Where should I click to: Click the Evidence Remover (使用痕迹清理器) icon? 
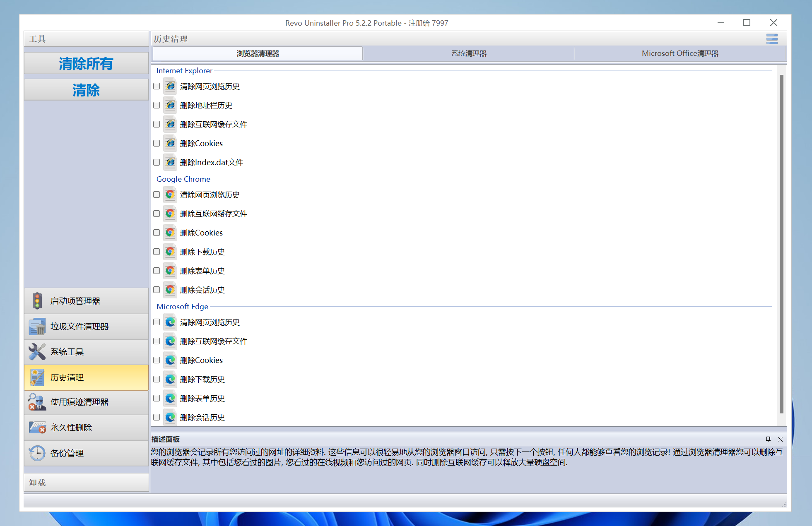(37, 402)
